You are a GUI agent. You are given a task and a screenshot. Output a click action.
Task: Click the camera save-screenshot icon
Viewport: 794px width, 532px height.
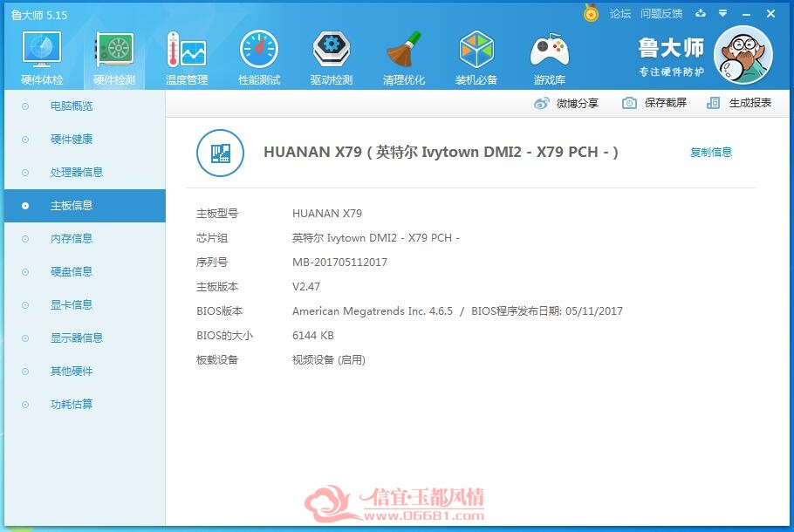(x=629, y=103)
